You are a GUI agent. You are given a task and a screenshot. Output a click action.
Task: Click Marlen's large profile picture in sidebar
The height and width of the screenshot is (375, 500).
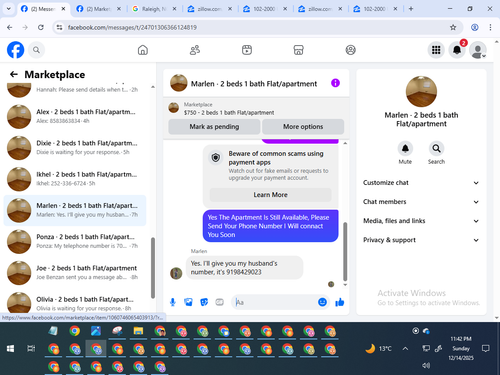click(x=421, y=91)
